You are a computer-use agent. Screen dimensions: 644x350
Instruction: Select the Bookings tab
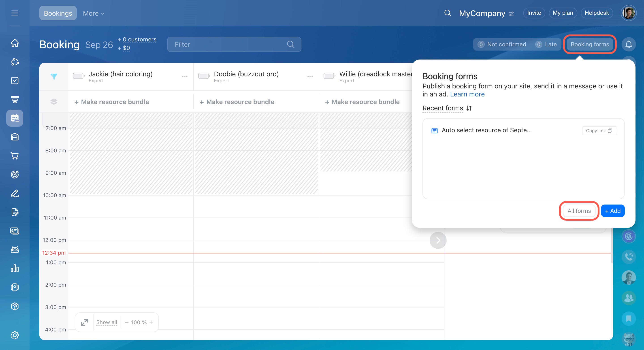pos(58,13)
